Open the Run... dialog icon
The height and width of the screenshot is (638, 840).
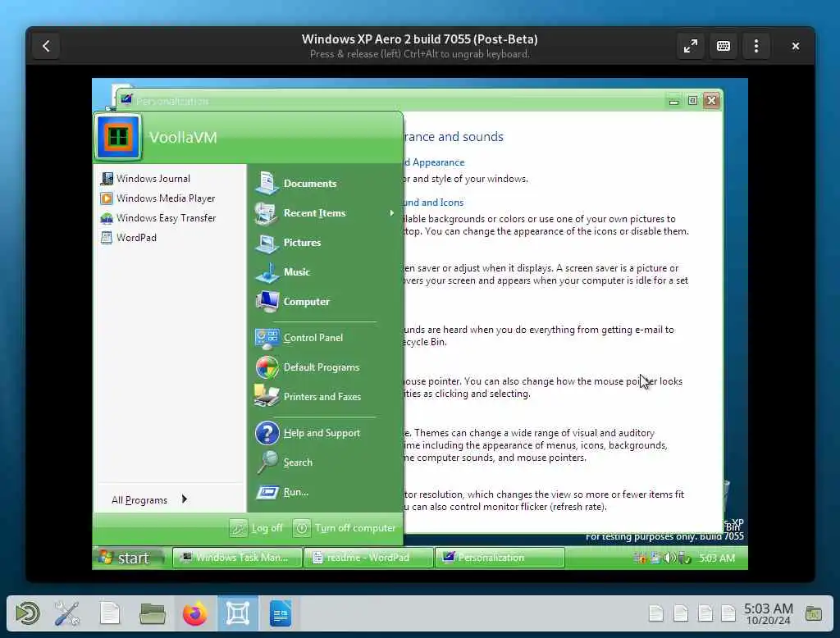[x=267, y=492]
